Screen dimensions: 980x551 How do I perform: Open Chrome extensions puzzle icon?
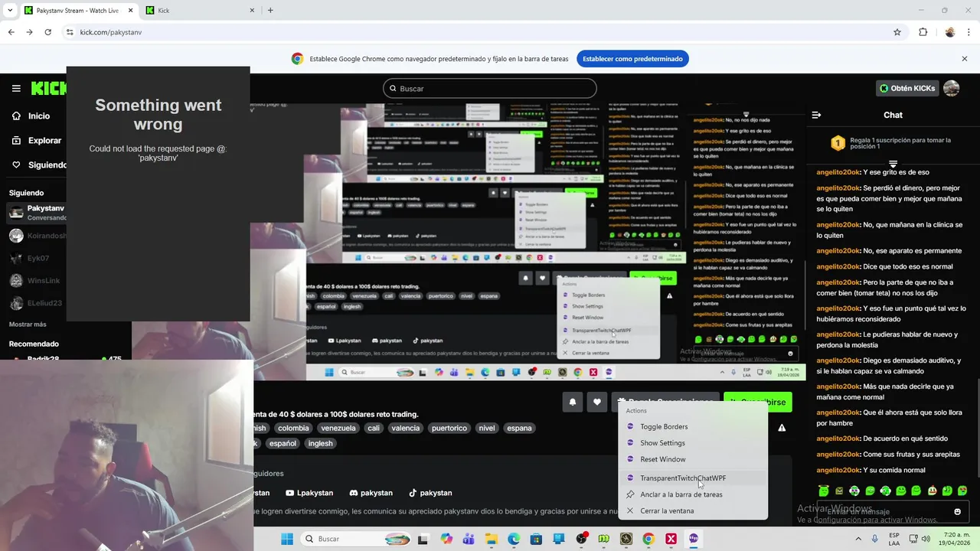[x=923, y=32]
